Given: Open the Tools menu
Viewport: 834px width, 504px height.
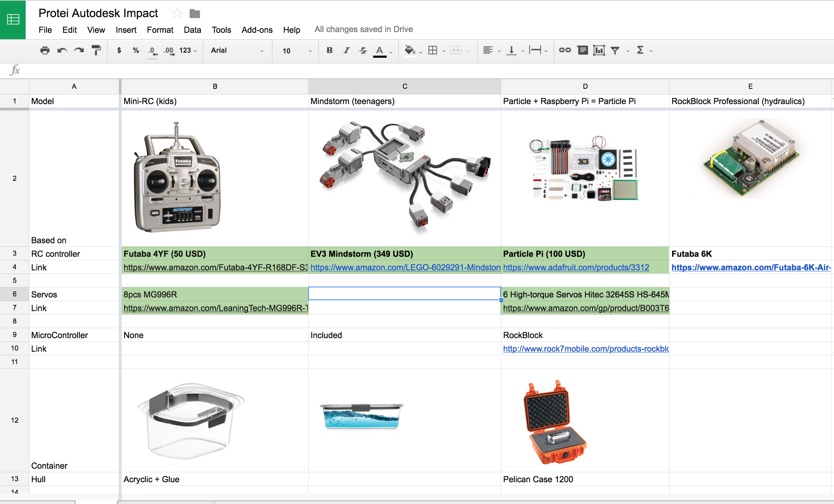Looking at the screenshot, I should [x=221, y=30].
